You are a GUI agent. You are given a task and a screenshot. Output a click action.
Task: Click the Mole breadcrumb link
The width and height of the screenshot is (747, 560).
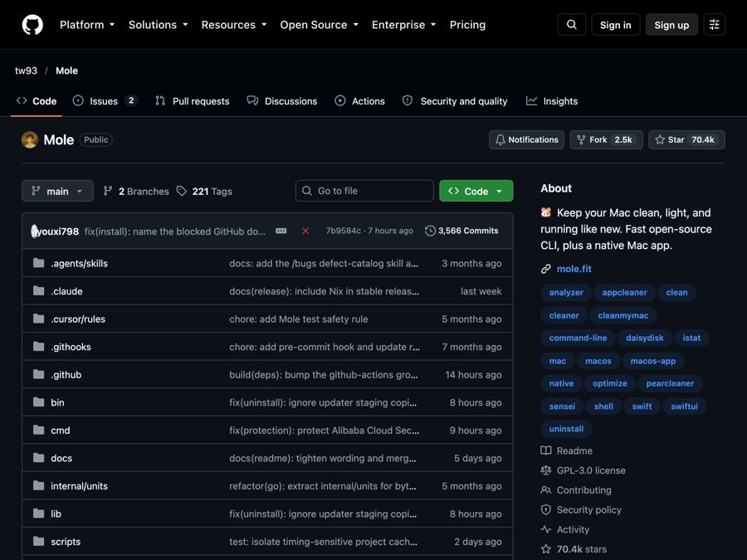[66, 71]
